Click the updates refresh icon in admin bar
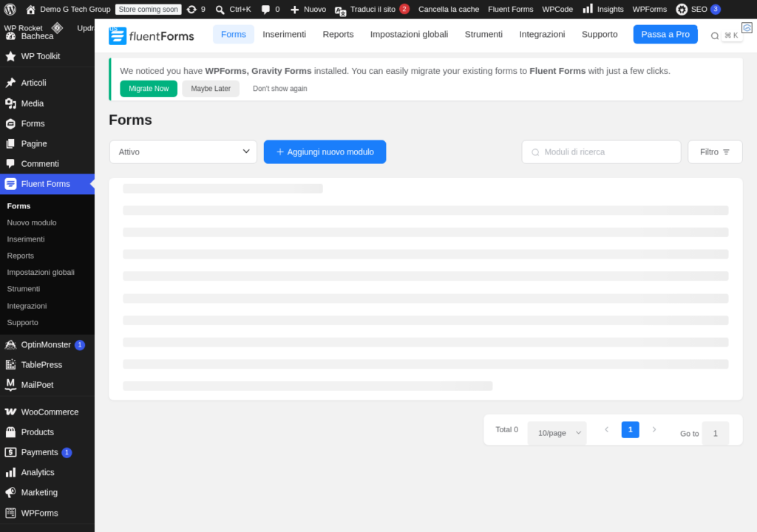 click(x=191, y=9)
